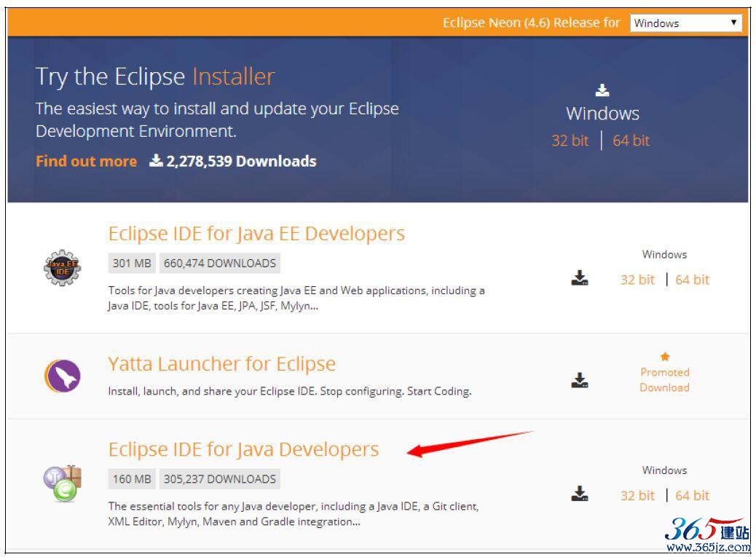Open the Find out more link
756x557 pixels.
tap(86, 161)
